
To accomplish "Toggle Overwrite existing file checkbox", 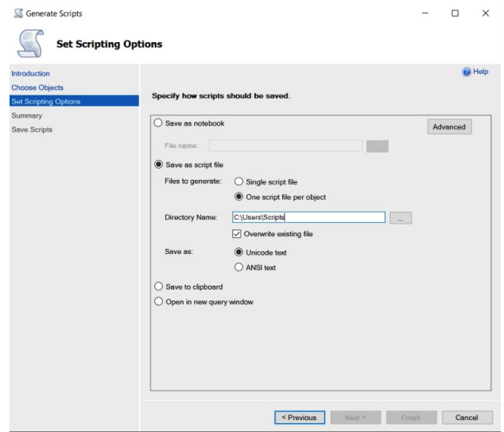I will 237,233.
